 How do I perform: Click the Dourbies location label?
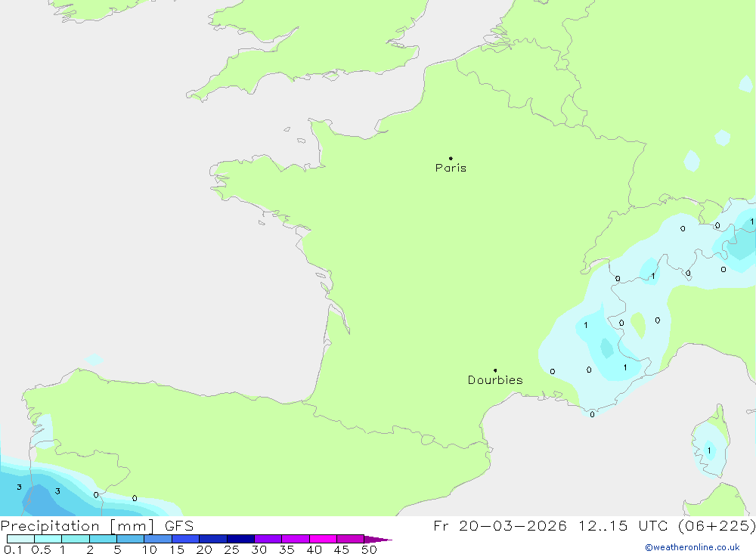click(x=495, y=380)
